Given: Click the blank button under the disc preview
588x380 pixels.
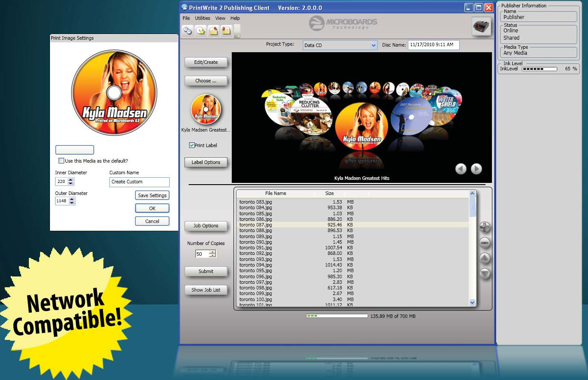Looking at the screenshot, I should (75, 150).
